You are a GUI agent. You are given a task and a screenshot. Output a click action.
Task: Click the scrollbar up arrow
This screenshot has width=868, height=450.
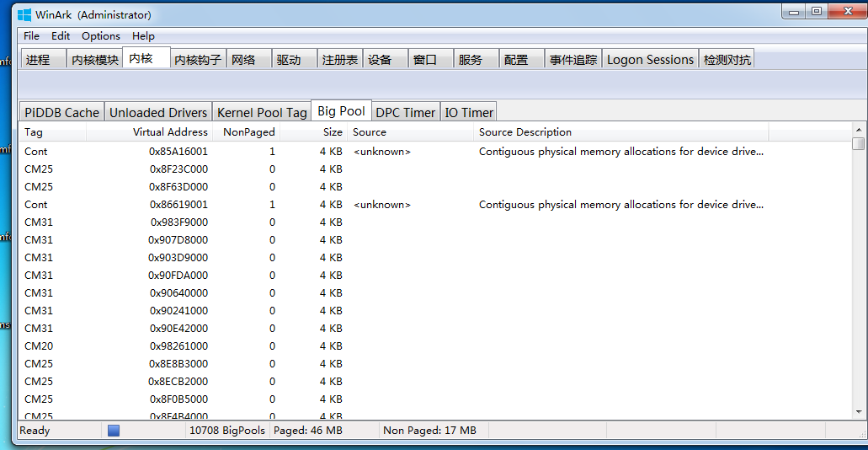(859, 129)
